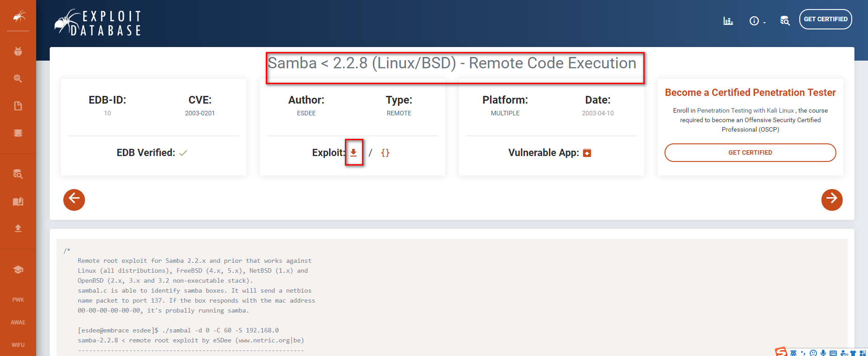Open the IME soft keyboard icon
Viewport: 868px width, 356px height.
click(x=833, y=353)
